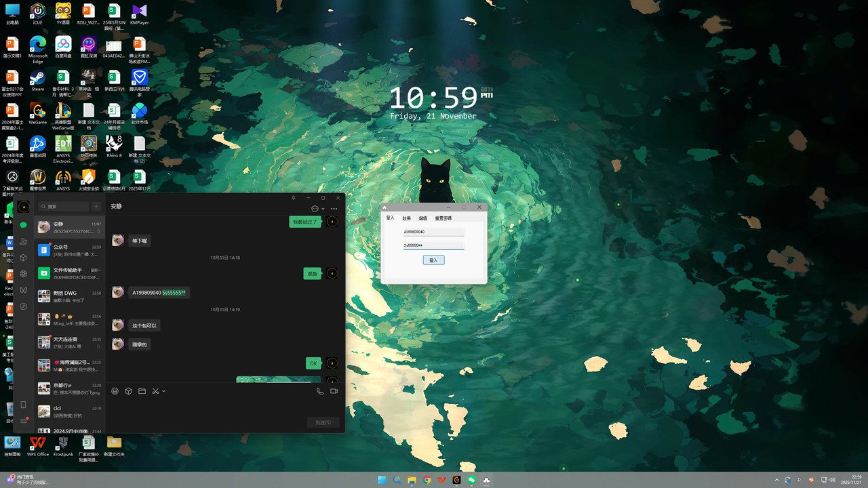Start video call in WeChat chat
Image resolution: width=868 pixels, height=488 pixels.
pyautogui.click(x=334, y=391)
